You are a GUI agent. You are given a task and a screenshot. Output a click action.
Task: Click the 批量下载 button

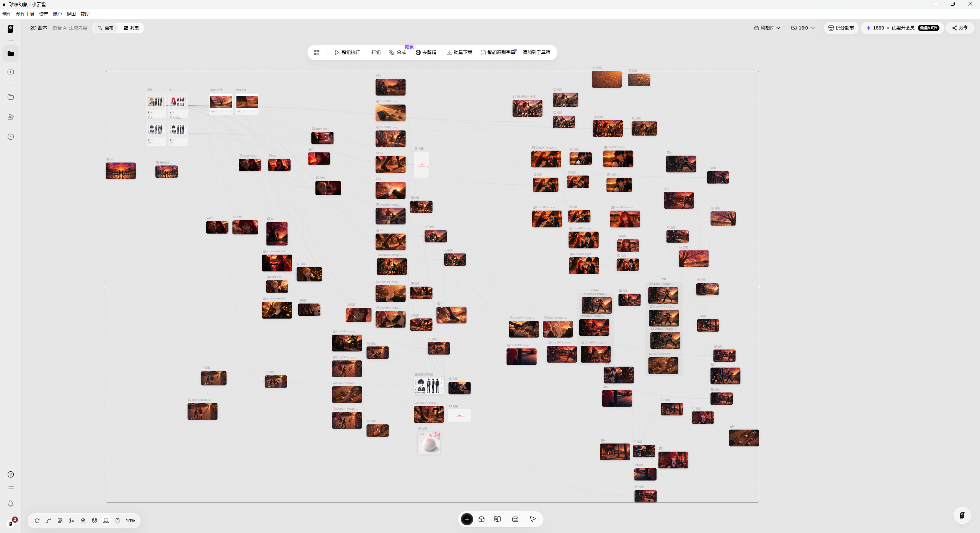tap(459, 52)
